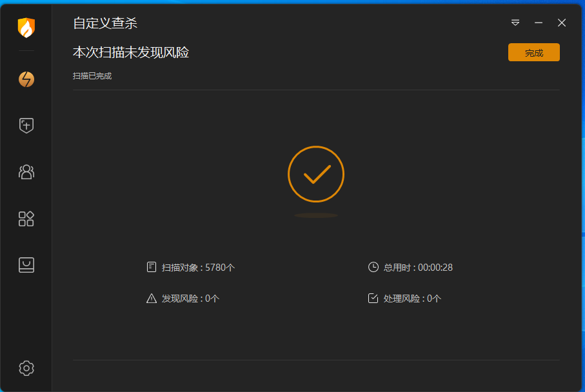Click the checkbox icon beside 处理风险

point(373,299)
